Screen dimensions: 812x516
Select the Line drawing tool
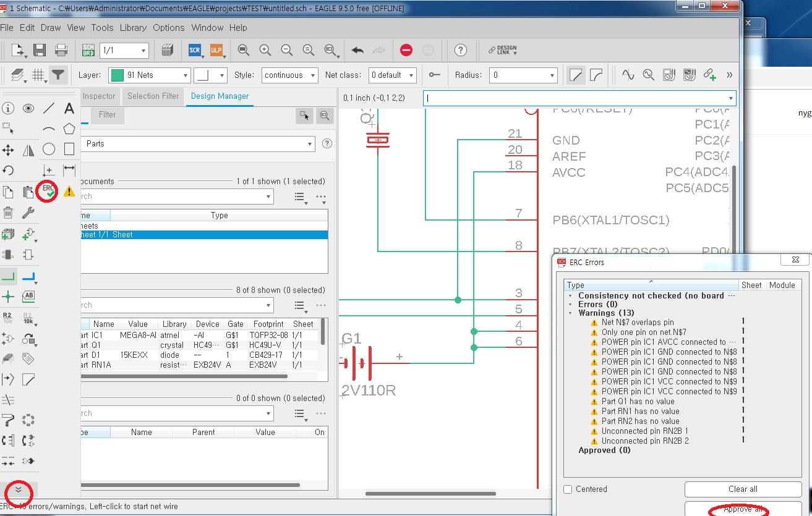(x=49, y=109)
